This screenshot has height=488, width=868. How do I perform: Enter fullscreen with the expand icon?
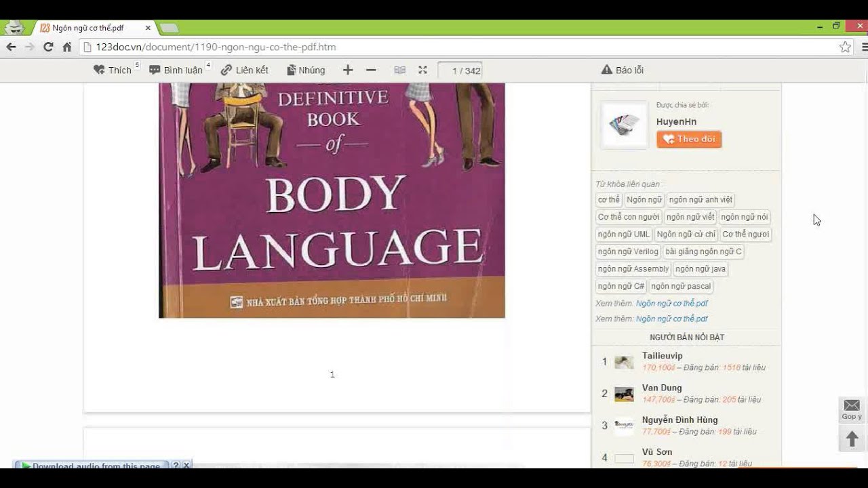point(422,70)
